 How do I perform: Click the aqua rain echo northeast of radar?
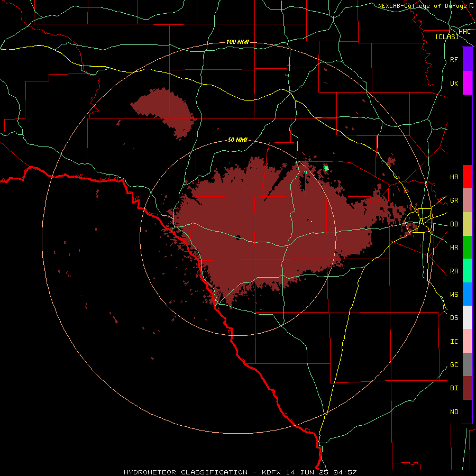326,168
